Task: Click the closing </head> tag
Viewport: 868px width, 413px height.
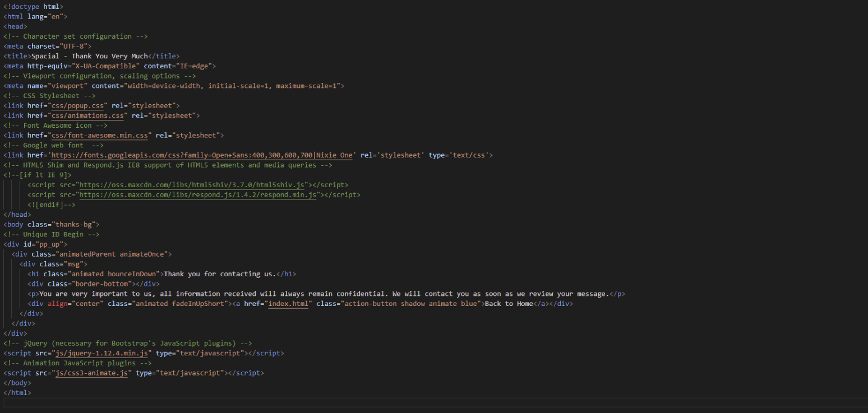Action: [17, 215]
